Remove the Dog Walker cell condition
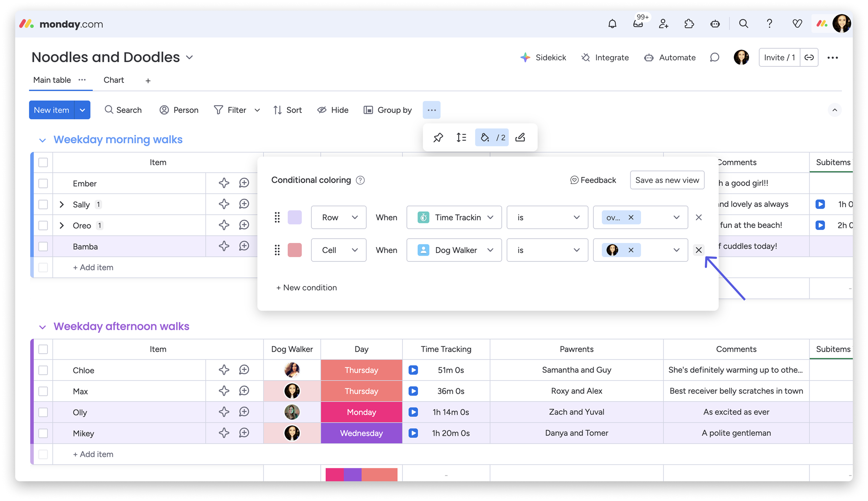Image resolution: width=868 pixels, height=501 pixels. point(699,250)
